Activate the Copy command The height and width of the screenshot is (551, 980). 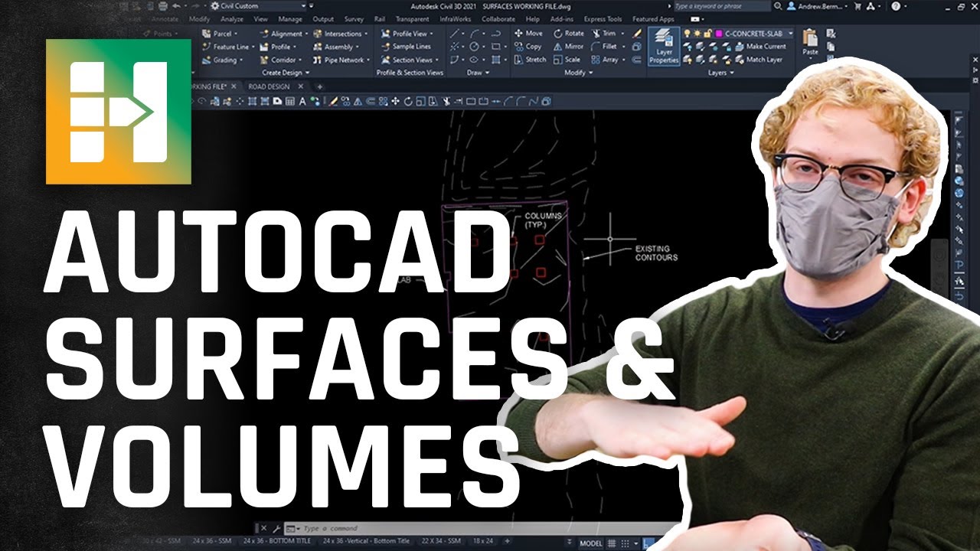[528, 47]
